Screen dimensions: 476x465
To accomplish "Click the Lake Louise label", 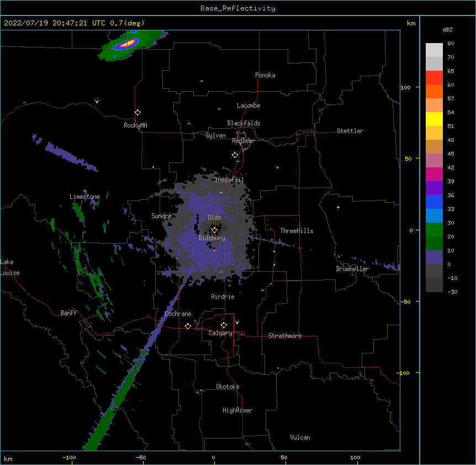I will 10,267.
